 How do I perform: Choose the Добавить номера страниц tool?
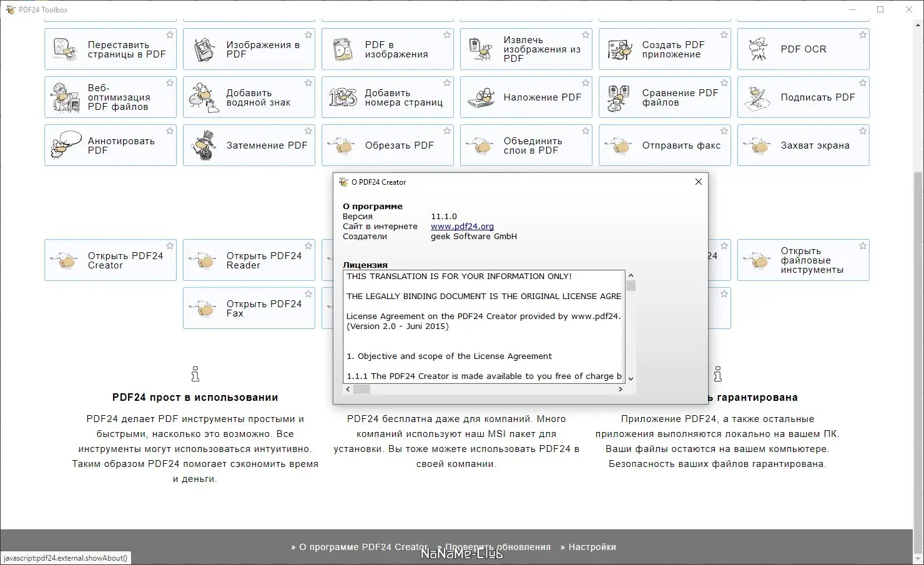pyautogui.click(x=388, y=97)
